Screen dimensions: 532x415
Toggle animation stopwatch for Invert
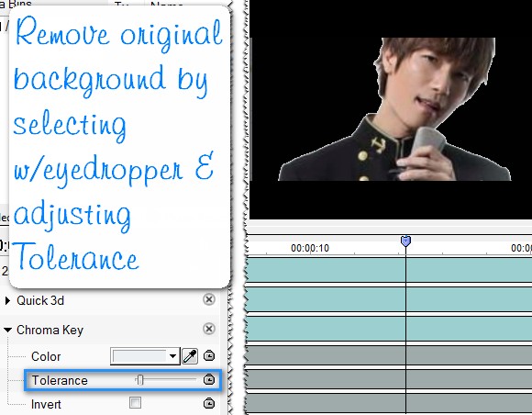pyautogui.click(x=209, y=403)
